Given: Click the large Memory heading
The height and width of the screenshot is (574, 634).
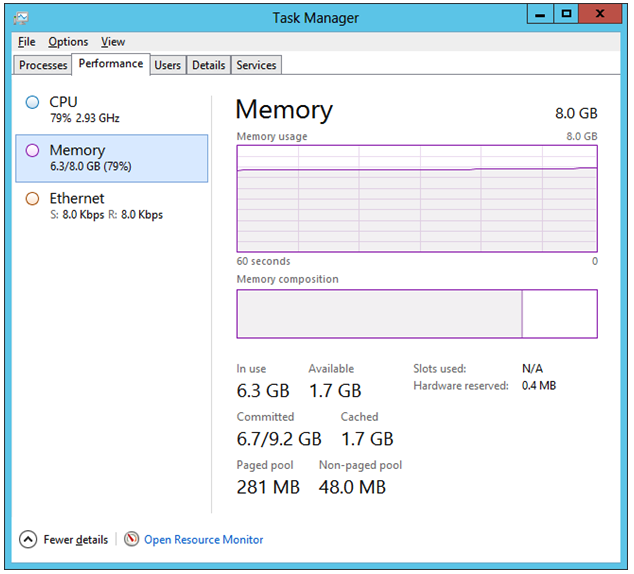Looking at the screenshot, I should tap(284, 110).
